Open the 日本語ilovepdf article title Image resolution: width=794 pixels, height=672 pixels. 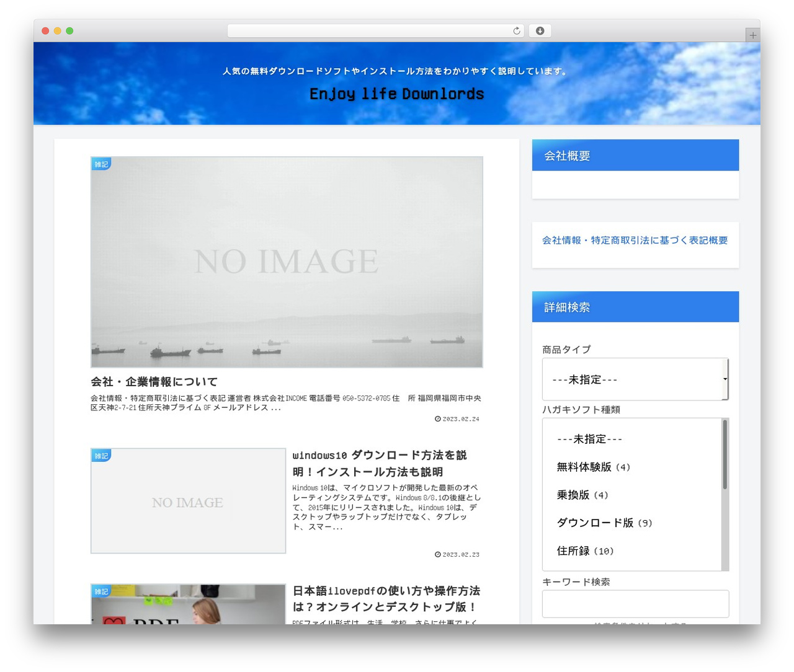click(386, 599)
